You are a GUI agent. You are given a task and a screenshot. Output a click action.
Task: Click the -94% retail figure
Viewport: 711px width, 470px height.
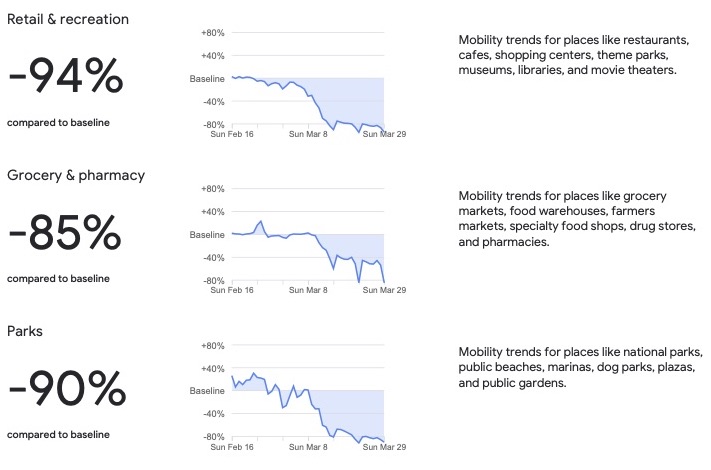(65, 77)
